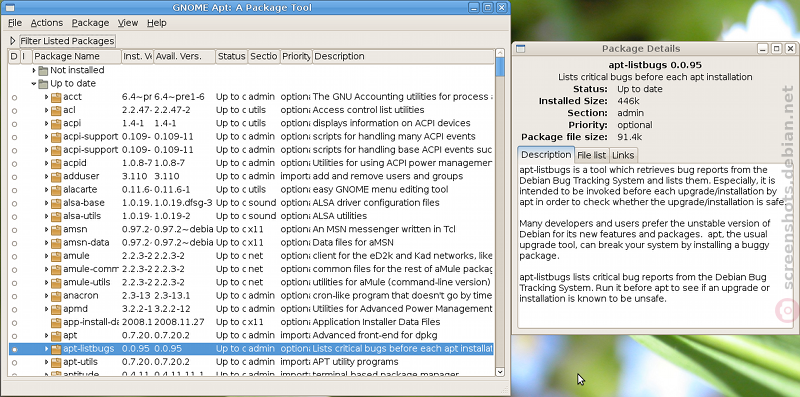The height and width of the screenshot is (397, 800).
Task: Switch to the Links tab
Action: (623, 155)
